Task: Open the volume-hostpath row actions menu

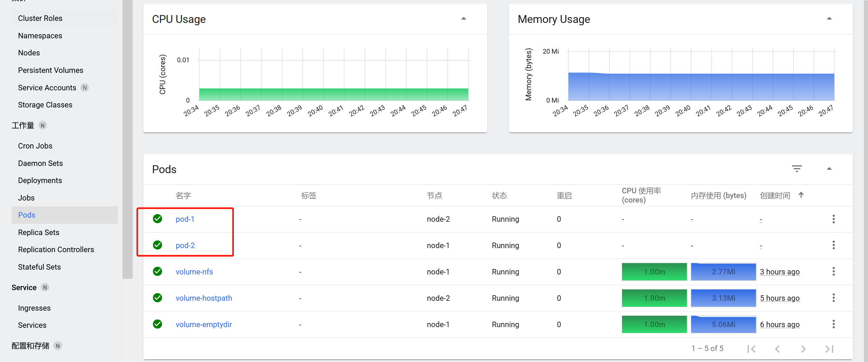Action: (833, 298)
